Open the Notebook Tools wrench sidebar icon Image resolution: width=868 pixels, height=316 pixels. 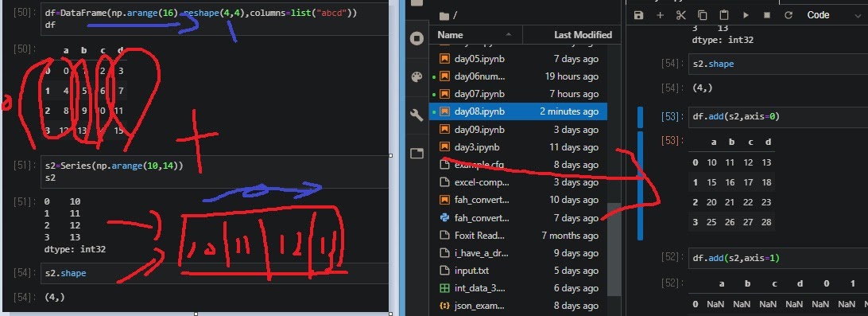tap(417, 115)
